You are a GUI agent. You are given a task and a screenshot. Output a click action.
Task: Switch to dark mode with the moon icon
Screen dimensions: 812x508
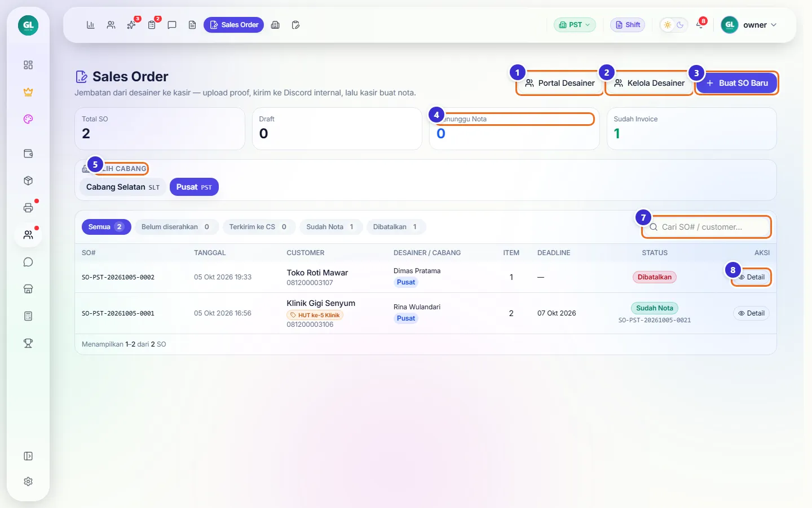(680, 25)
